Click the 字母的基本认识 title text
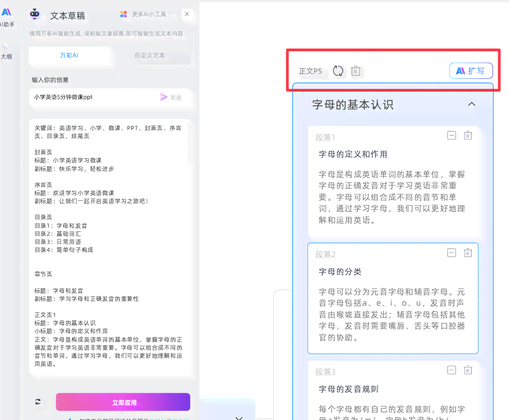The height and width of the screenshot is (420, 509). pyautogui.click(x=353, y=104)
